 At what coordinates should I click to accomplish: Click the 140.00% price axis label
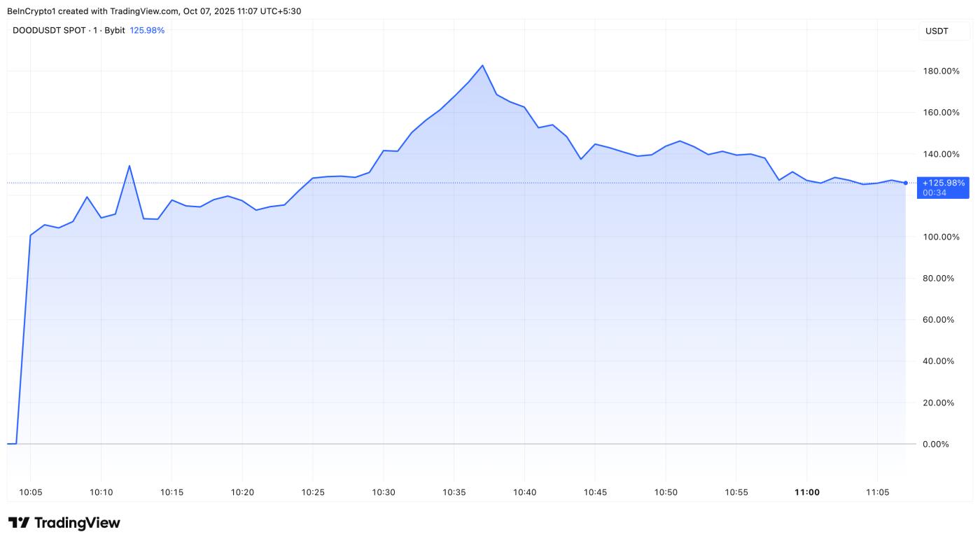[942, 154]
